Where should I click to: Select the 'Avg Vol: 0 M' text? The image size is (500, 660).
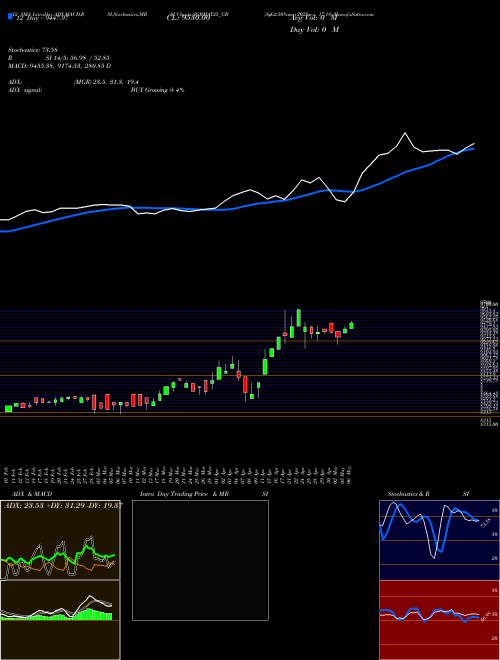[x=314, y=18]
